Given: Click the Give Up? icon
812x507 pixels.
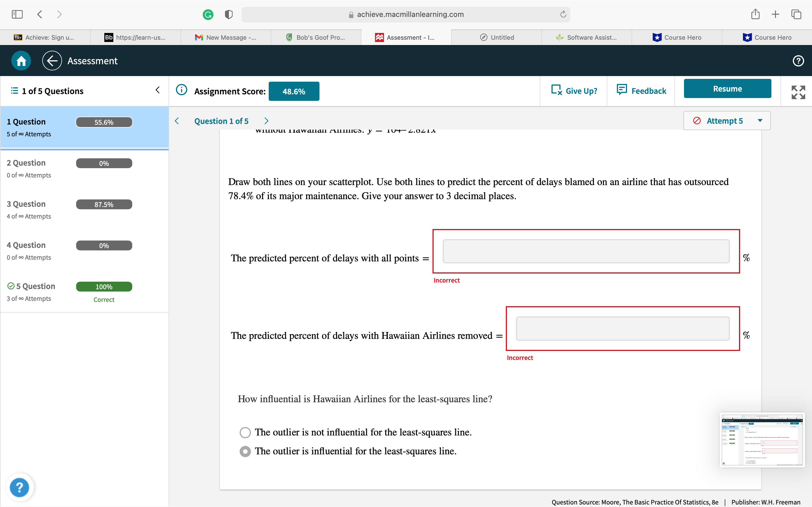Looking at the screenshot, I should pyautogui.click(x=556, y=90).
